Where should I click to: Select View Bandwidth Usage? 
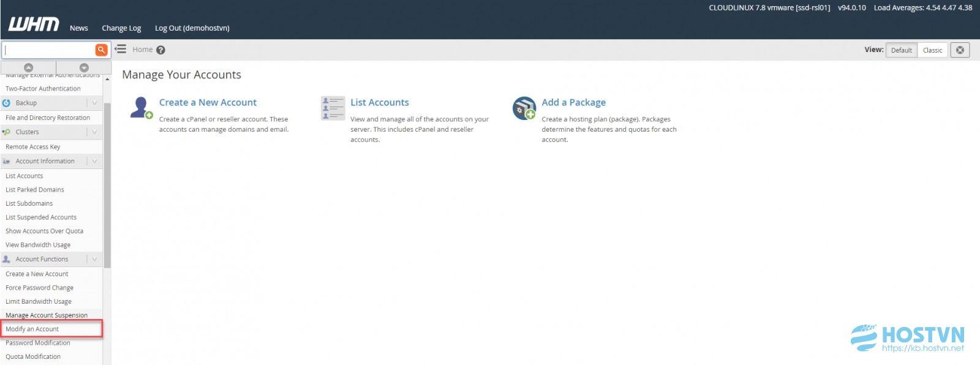(x=38, y=245)
